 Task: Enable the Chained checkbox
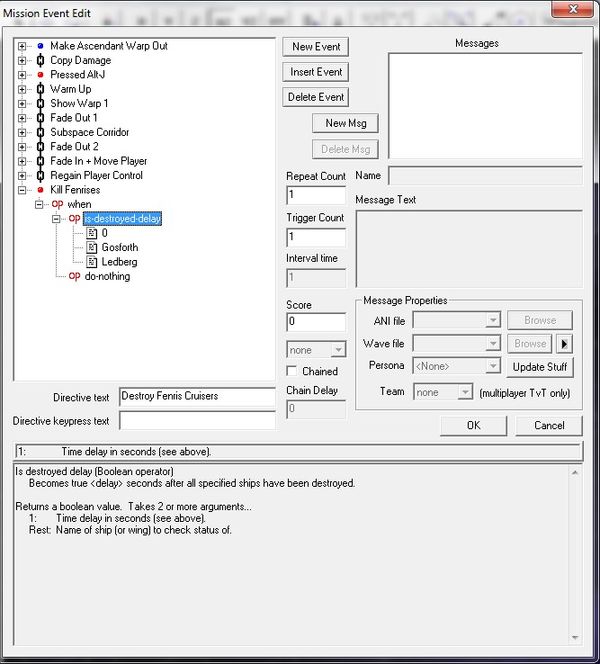(x=293, y=372)
